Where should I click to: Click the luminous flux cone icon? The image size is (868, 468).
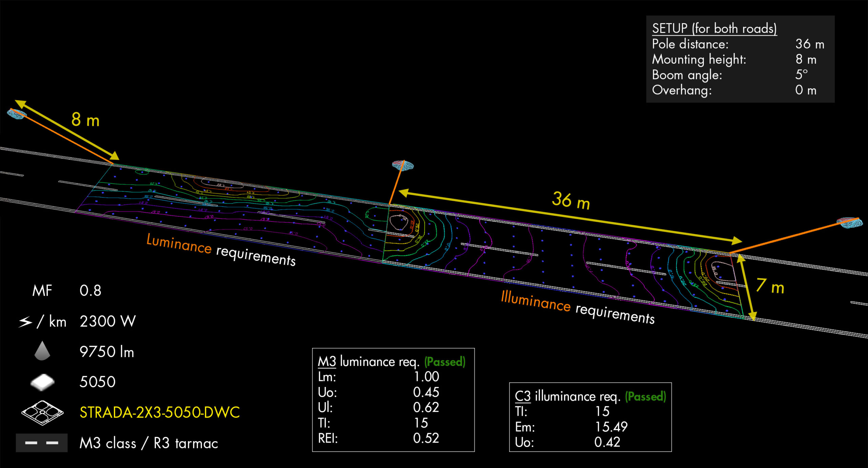pos(42,351)
